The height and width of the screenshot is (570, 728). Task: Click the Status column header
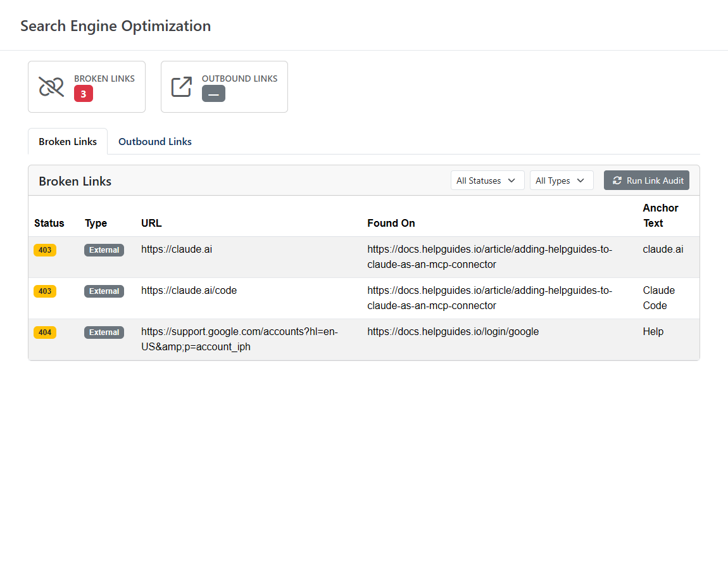[x=49, y=224]
